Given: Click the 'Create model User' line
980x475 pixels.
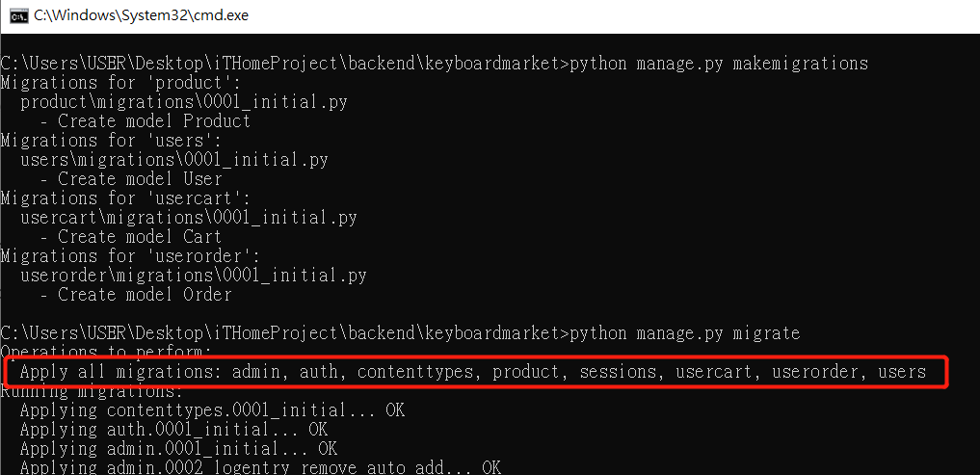Looking at the screenshot, I should (x=131, y=179).
